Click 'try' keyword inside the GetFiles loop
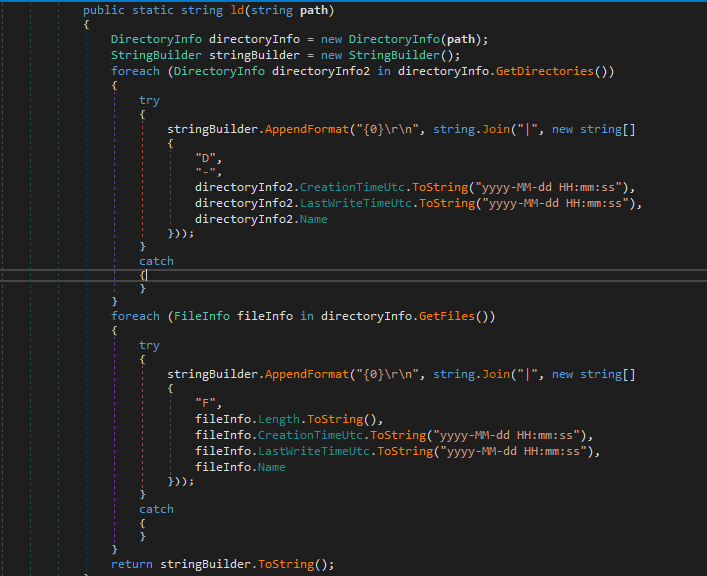Viewport: 707px width, 576px height. point(149,346)
